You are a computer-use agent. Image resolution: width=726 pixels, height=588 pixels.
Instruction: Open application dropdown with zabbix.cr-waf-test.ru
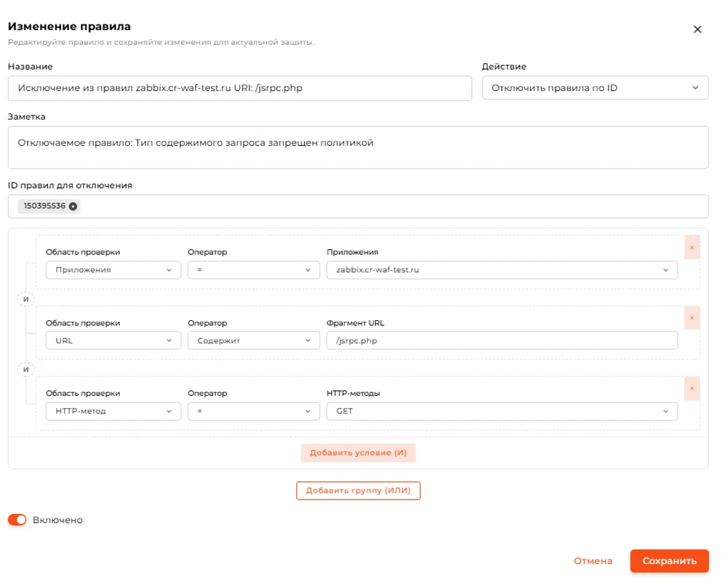click(x=502, y=270)
